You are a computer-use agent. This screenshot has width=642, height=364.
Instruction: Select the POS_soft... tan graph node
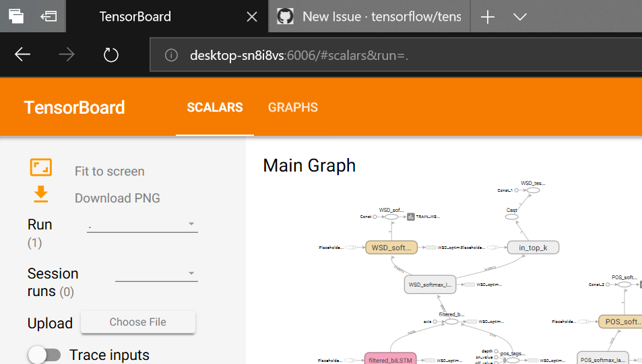tap(620, 322)
